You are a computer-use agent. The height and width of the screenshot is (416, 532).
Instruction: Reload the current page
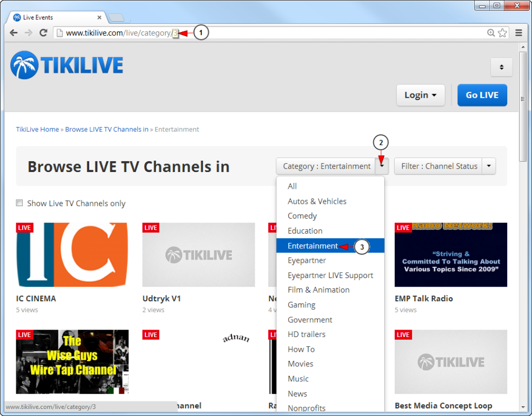43,33
